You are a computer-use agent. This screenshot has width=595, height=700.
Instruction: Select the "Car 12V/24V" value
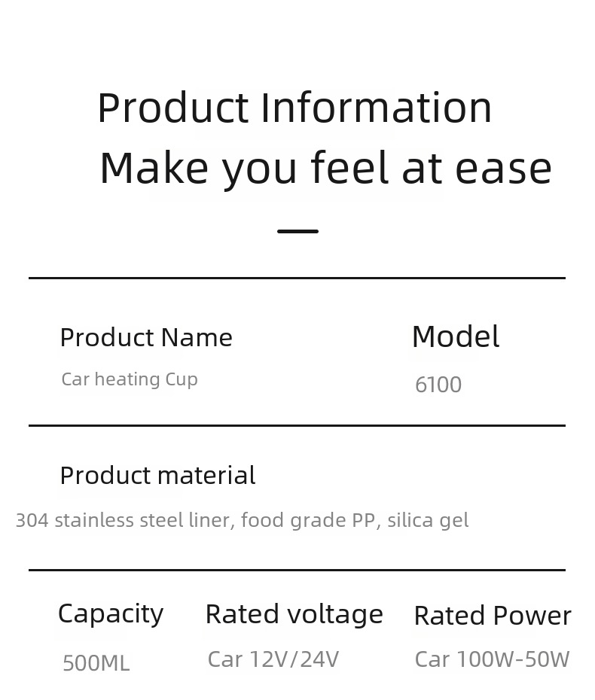[273, 659]
